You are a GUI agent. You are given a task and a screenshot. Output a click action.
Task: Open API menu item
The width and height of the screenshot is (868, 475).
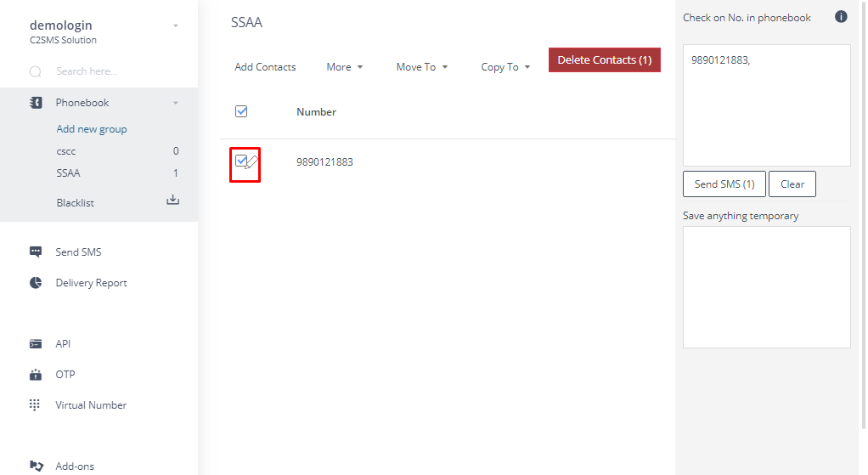tap(63, 344)
